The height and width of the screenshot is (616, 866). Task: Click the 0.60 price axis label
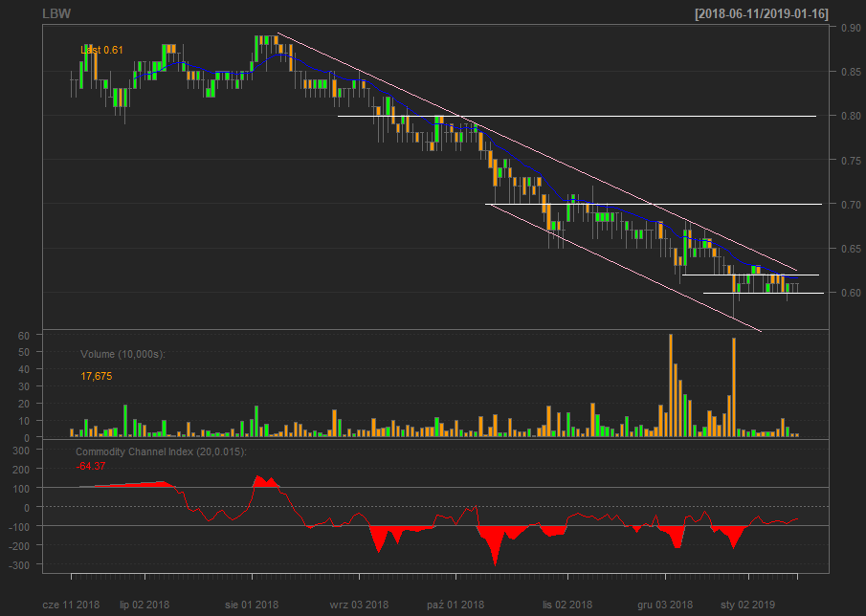point(851,293)
